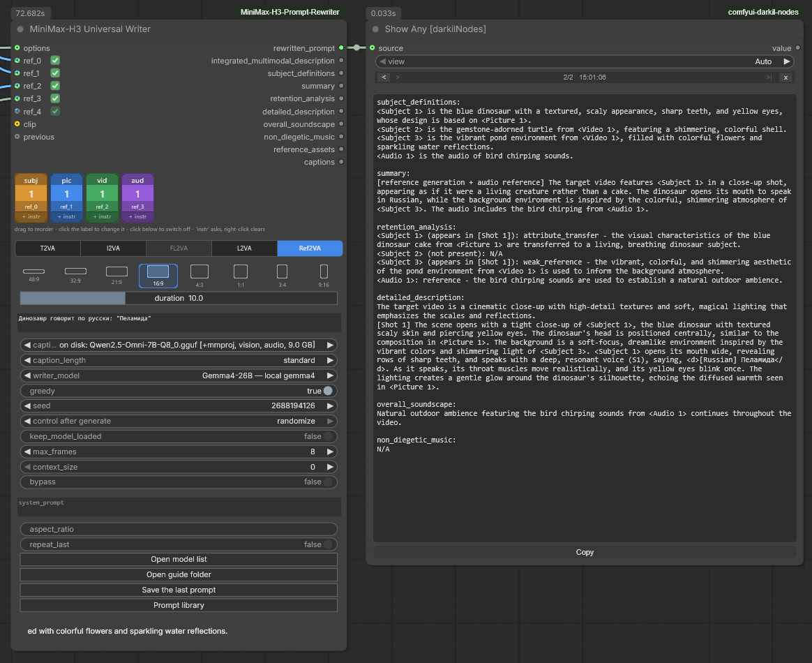Click the source input connector dot

click(372, 47)
